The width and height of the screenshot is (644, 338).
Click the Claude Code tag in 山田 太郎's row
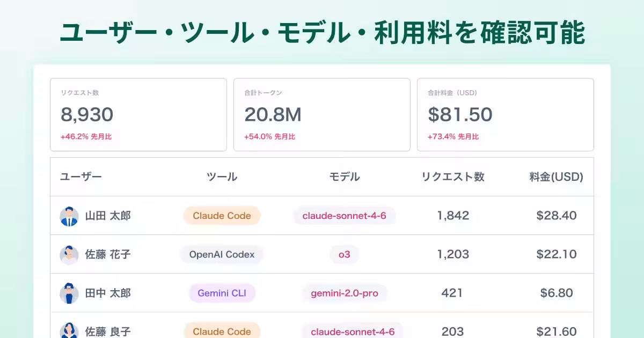click(222, 216)
